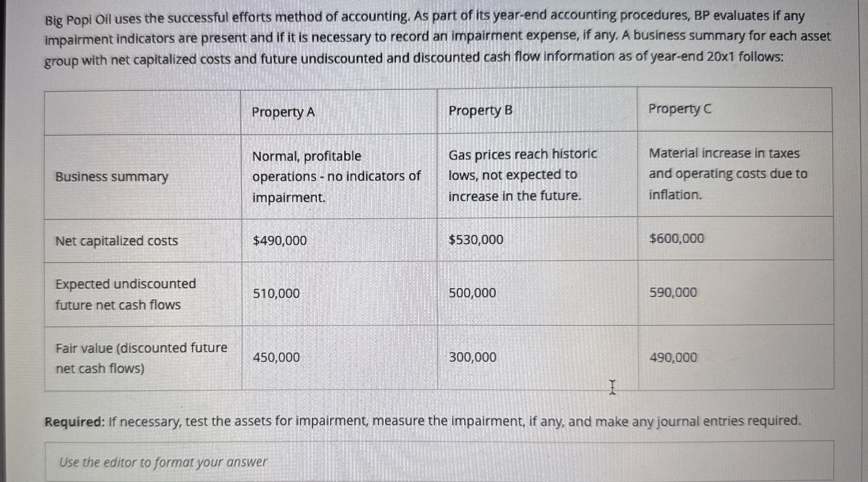Select the 590,000 undiscounted cash flow cell
The image size is (868, 482).
673,292
